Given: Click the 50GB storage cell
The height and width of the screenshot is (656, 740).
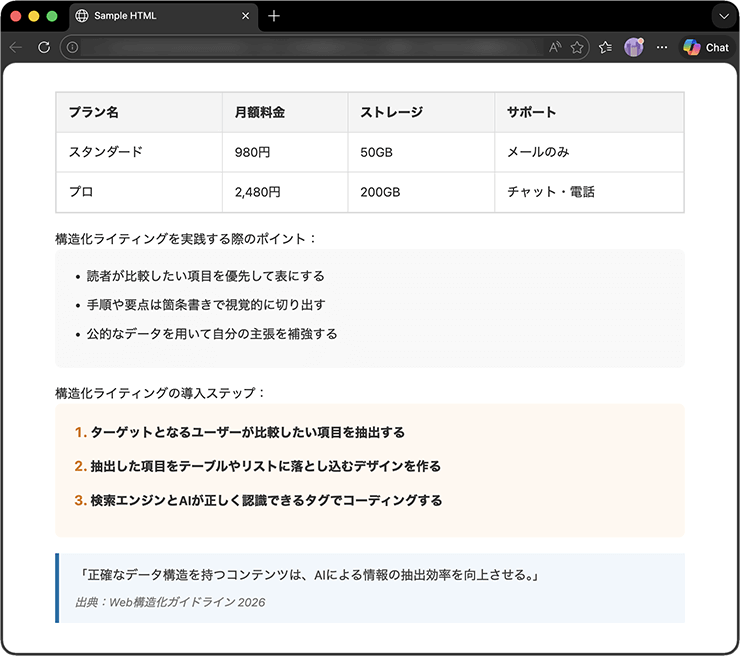Looking at the screenshot, I should pyautogui.click(x=421, y=152).
